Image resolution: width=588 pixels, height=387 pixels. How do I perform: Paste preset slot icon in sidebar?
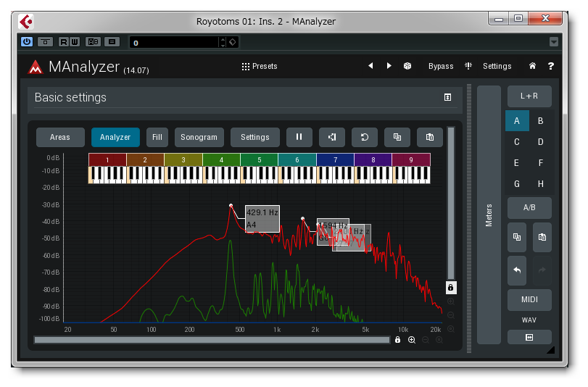542,237
